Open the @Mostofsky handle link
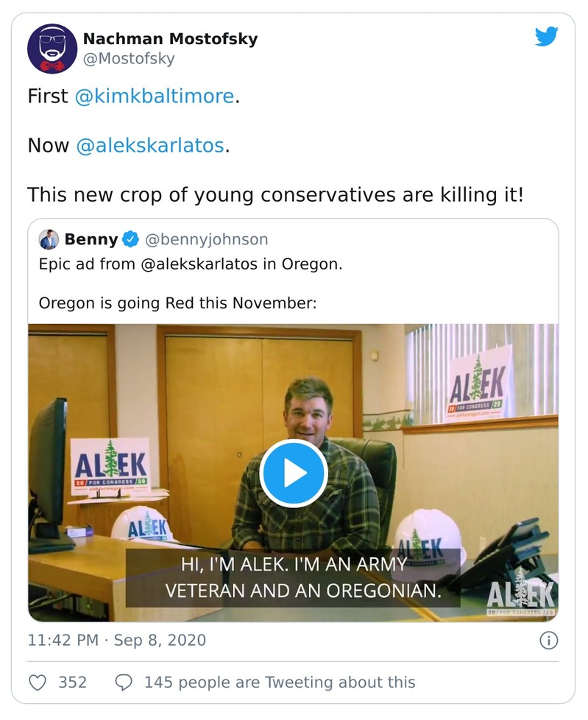The width and height of the screenshot is (588, 720). click(x=128, y=60)
